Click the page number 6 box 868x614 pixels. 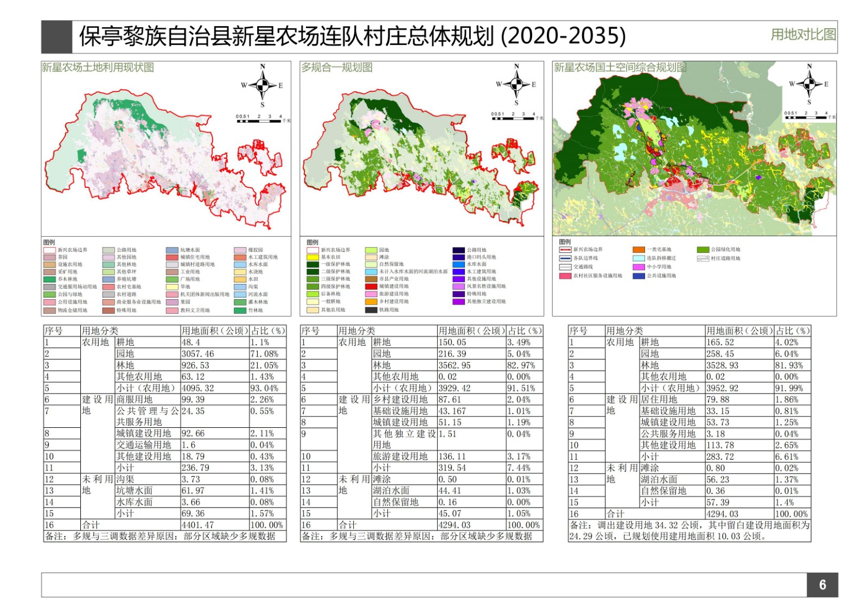822,585
